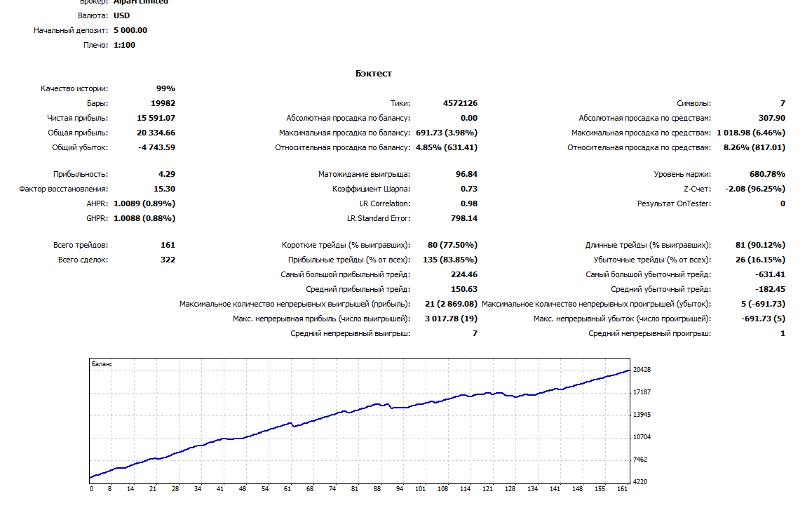Select profit trades value 135 (83.85%)

pos(450,260)
